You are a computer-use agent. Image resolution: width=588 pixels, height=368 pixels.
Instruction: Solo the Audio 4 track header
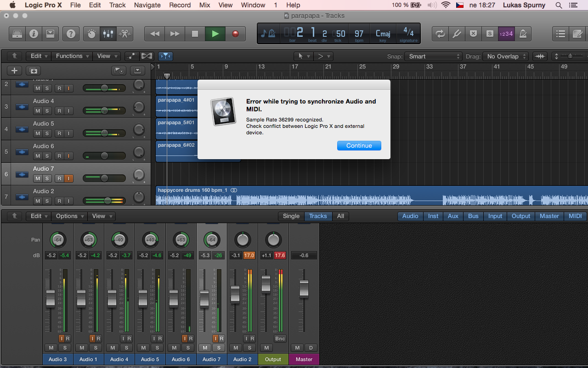pyautogui.click(x=47, y=111)
